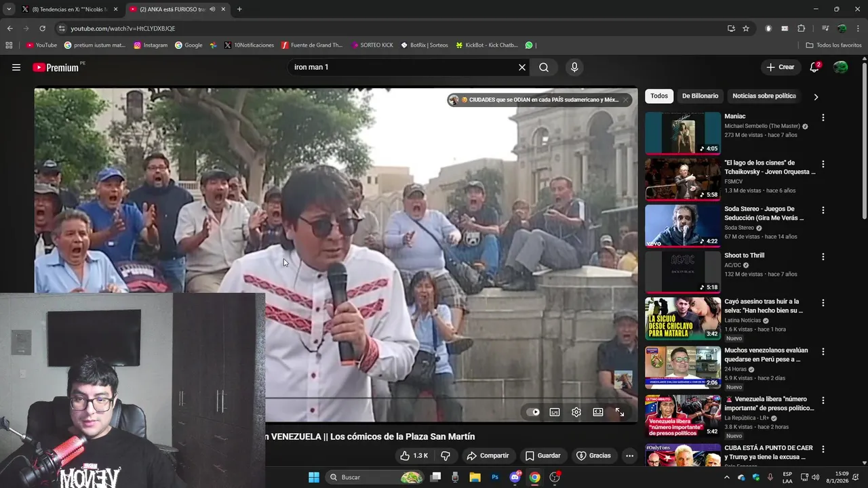The image size is (868, 488).
Task: Open 10Notificaciones bookmark
Action: point(249,45)
